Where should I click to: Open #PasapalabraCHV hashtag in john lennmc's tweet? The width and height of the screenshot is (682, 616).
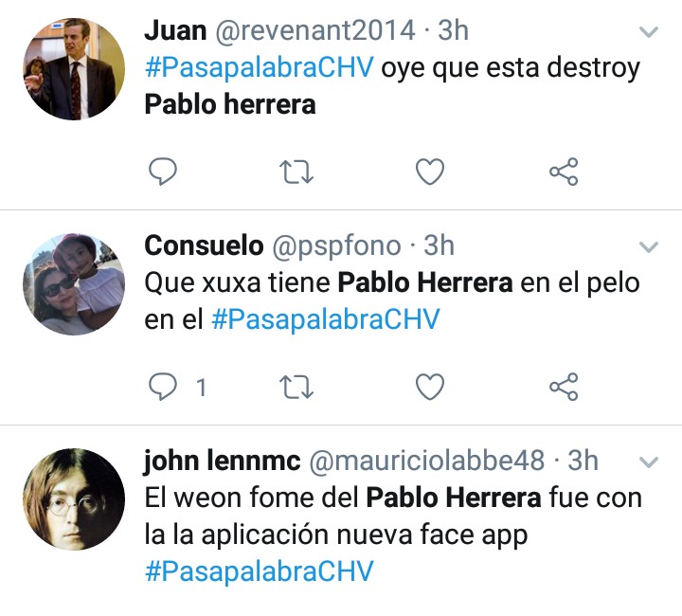(260, 571)
